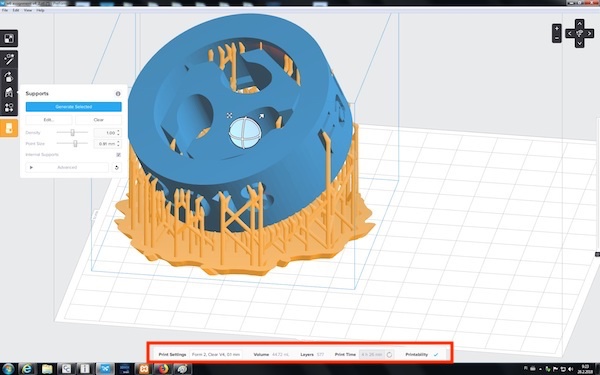
Task: Toggle the Internal Supports checkbox
Action: (x=118, y=155)
